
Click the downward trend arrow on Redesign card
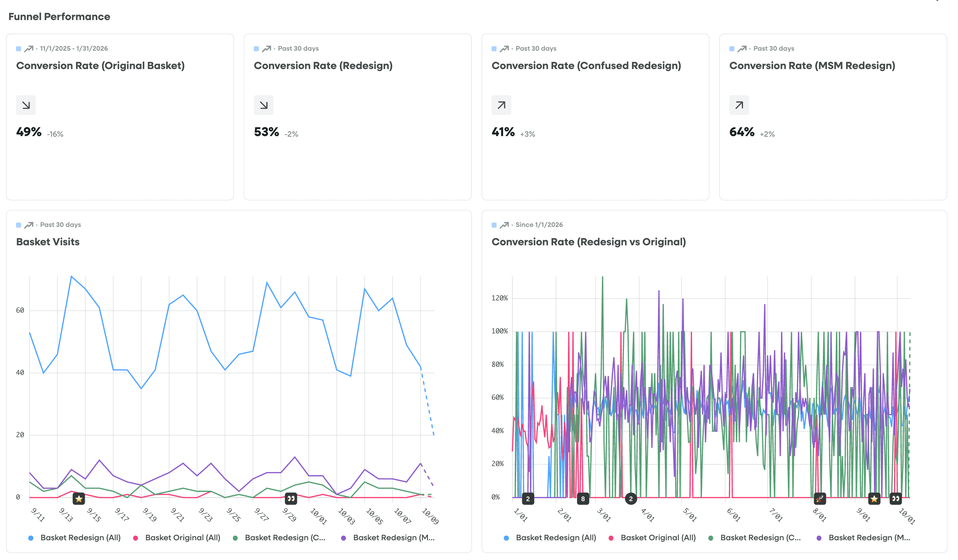coord(264,105)
